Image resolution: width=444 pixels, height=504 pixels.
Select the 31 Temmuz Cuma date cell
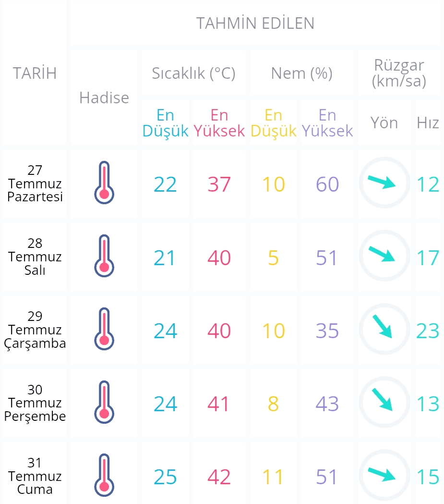tap(35, 476)
